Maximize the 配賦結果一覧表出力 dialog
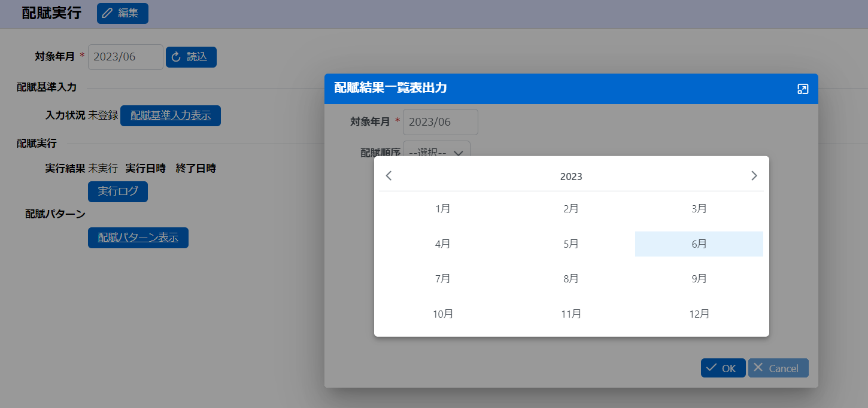The height and width of the screenshot is (408, 868). 803,89
